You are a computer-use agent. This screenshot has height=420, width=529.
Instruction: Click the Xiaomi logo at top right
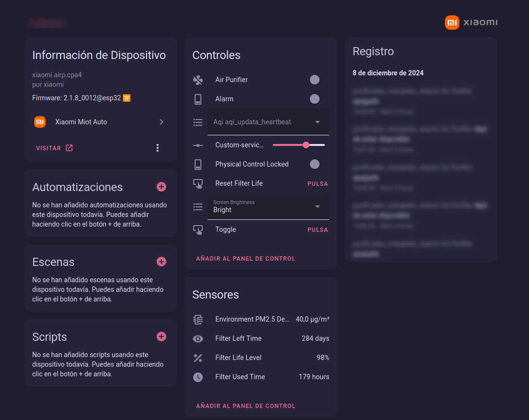tap(471, 23)
